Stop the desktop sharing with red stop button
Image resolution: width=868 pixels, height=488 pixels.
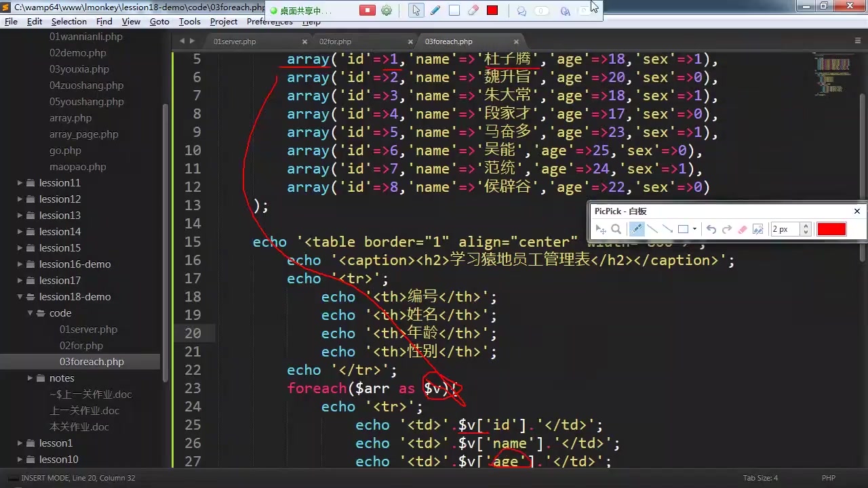pyautogui.click(x=367, y=10)
